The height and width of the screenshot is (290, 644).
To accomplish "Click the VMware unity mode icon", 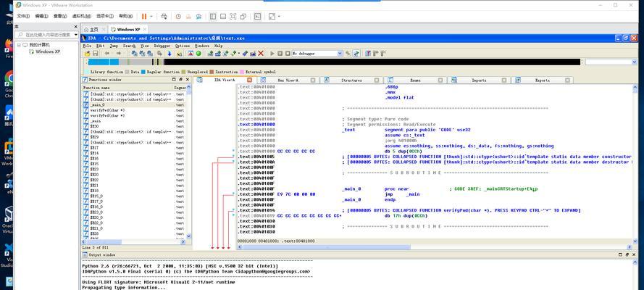I will pyautogui.click(x=243, y=17).
